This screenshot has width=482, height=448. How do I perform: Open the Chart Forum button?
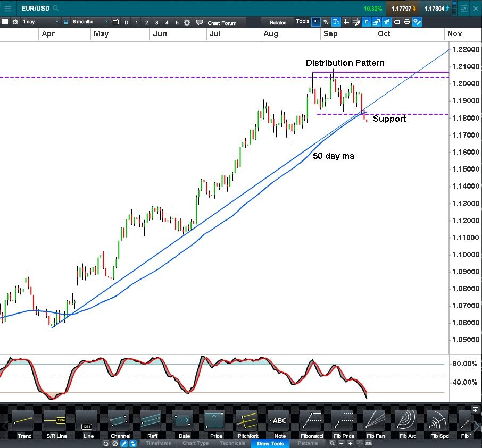pos(222,23)
